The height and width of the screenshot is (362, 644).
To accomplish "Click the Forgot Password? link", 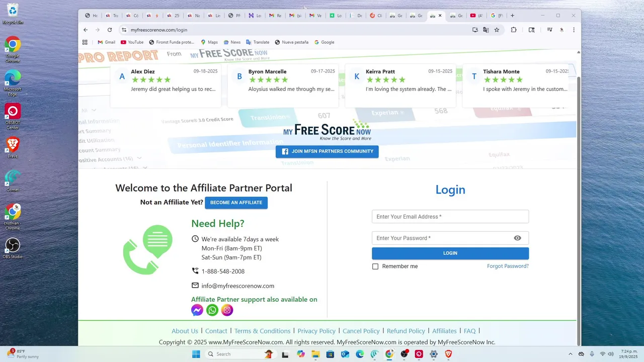I will point(508,266).
